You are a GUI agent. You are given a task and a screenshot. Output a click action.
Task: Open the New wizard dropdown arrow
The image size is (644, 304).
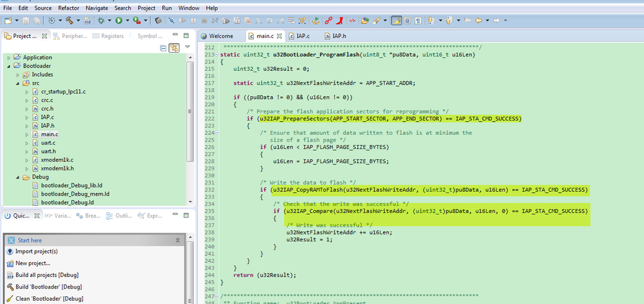coord(17,21)
